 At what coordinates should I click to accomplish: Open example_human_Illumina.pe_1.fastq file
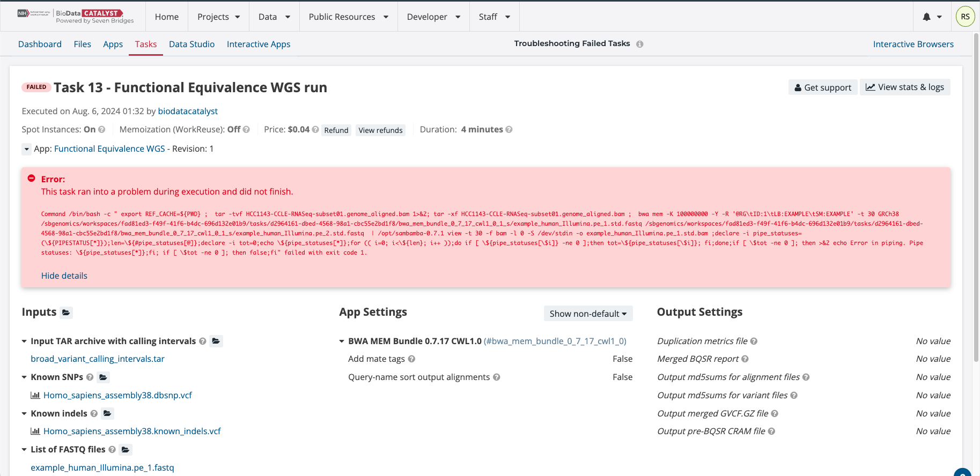[x=102, y=467]
